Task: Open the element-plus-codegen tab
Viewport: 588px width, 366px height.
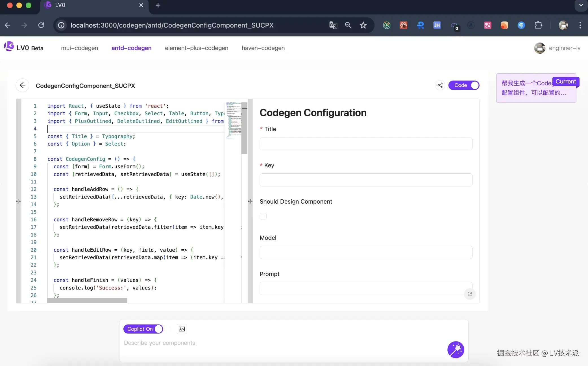Action: (x=196, y=48)
